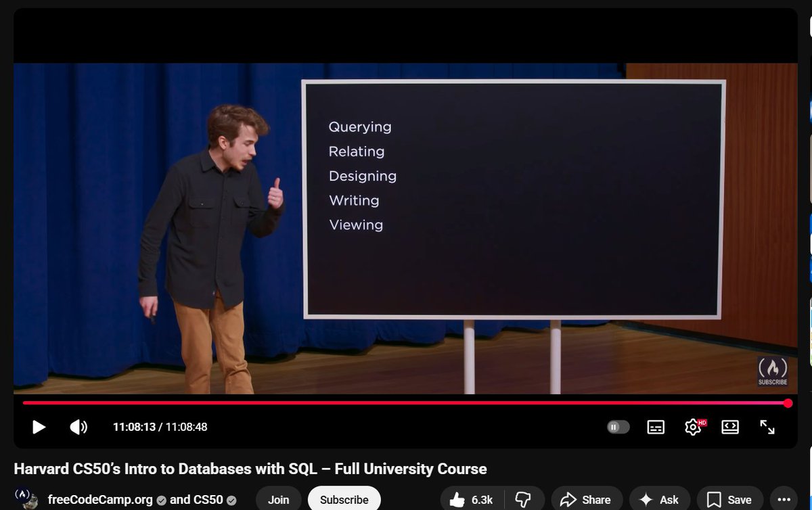812x510 pixels.
Task: Share the video
Action: pyautogui.click(x=587, y=500)
